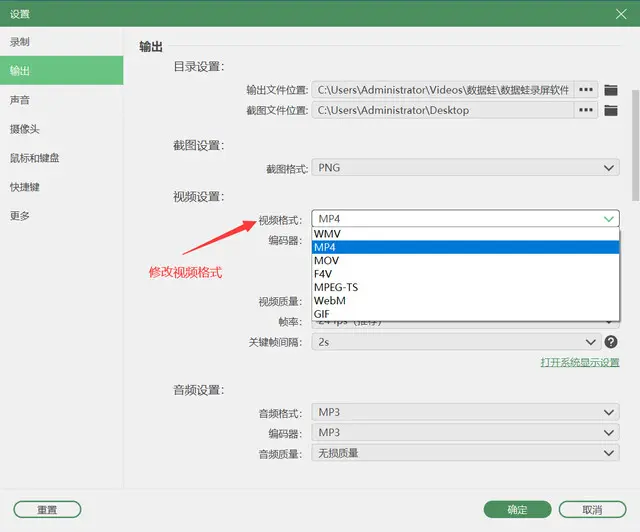Browse screenshot file path with ellipsis button
The width and height of the screenshot is (640, 532).
coord(586,110)
